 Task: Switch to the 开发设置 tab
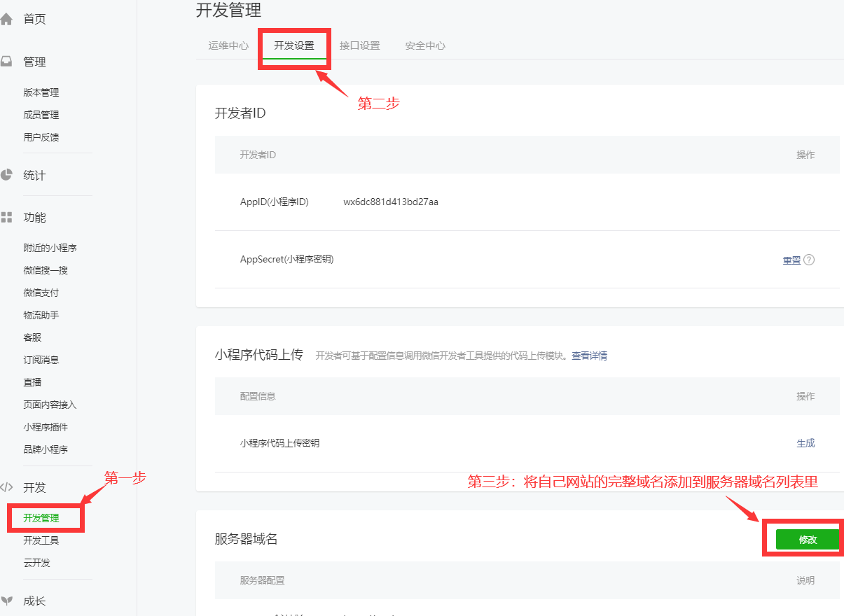[294, 45]
